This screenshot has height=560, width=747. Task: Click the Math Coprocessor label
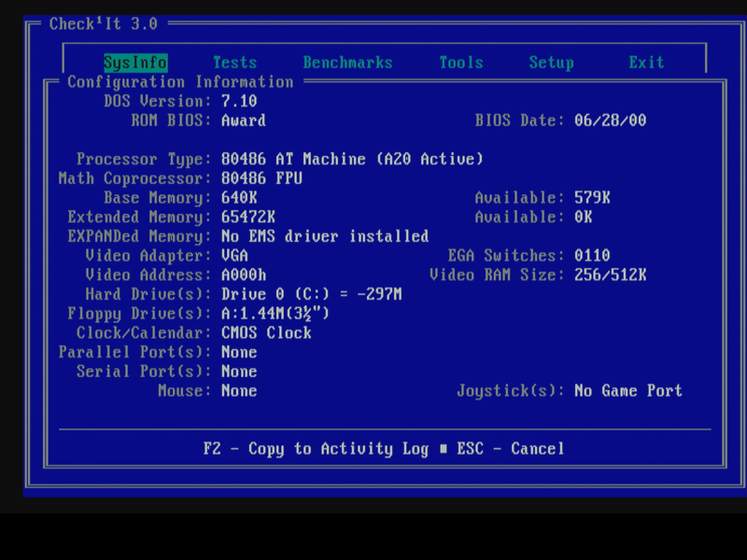134,178
